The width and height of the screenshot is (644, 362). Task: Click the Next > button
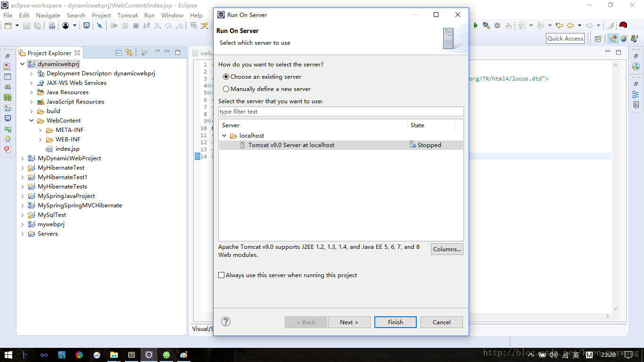click(x=349, y=322)
